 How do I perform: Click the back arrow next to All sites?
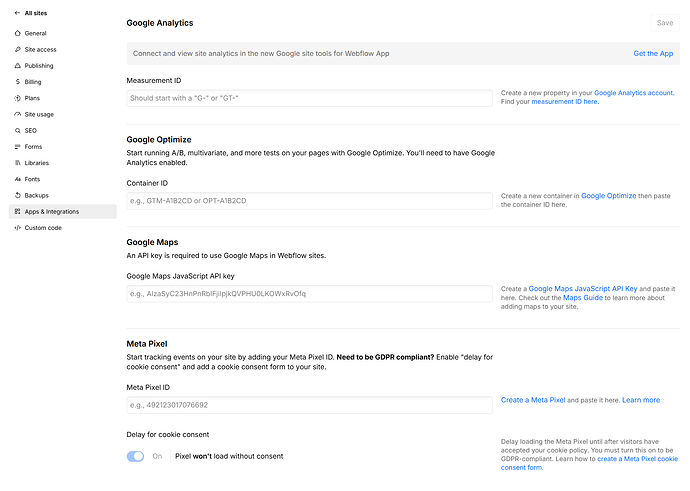17,14
